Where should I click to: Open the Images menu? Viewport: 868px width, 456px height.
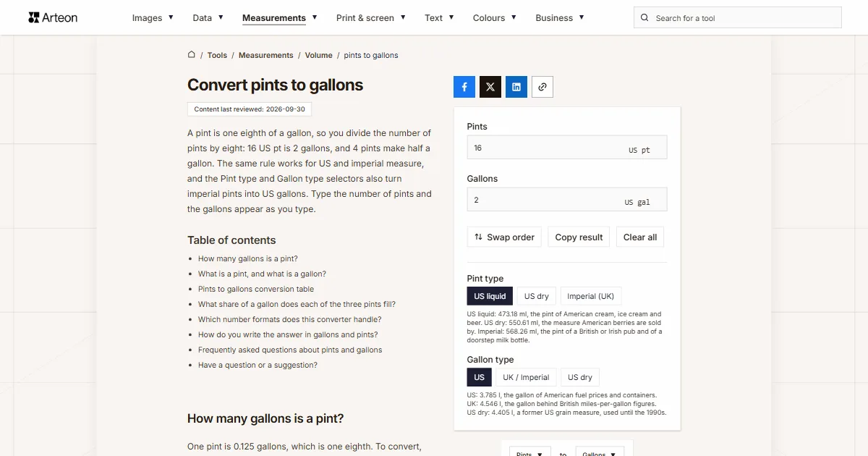pyautogui.click(x=153, y=18)
